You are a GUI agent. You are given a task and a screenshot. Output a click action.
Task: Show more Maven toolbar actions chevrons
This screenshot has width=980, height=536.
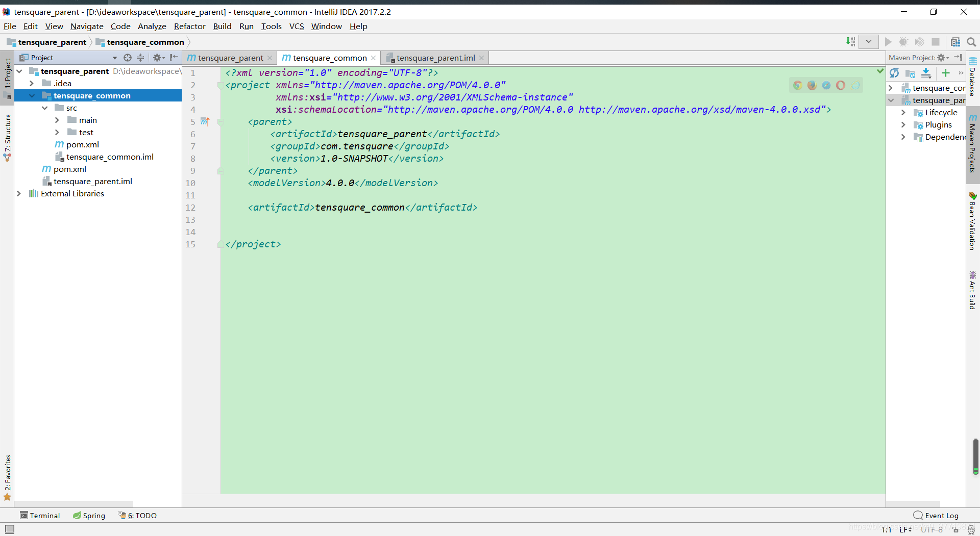pos(961,73)
